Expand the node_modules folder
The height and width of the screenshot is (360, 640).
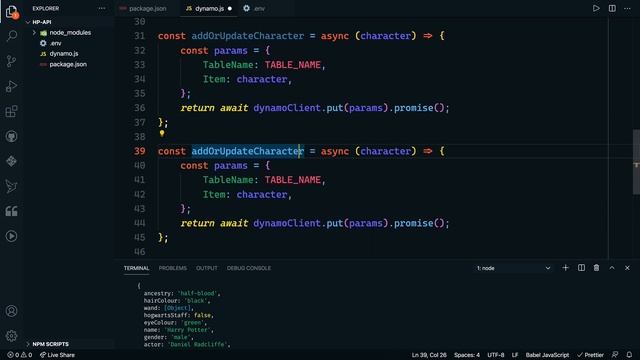click(34, 33)
